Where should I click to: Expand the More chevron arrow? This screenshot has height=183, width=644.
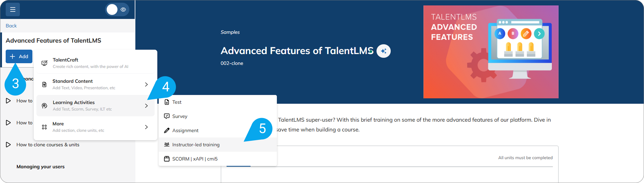[x=146, y=127]
